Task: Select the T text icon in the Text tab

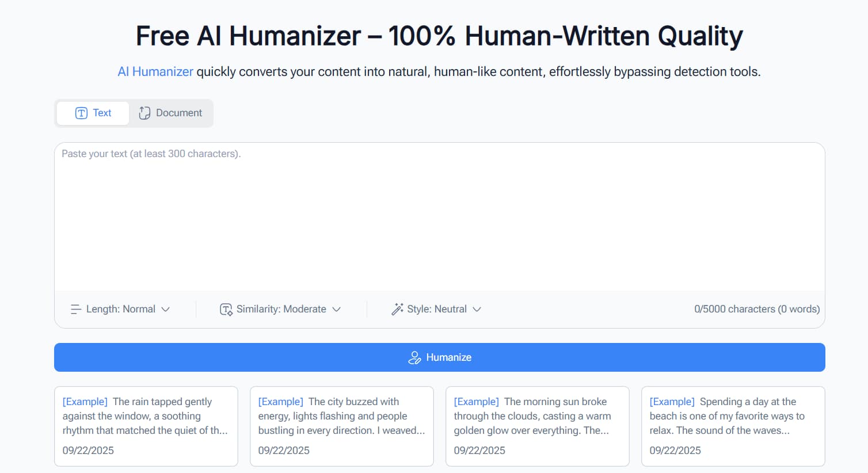Action: [x=81, y=113]
